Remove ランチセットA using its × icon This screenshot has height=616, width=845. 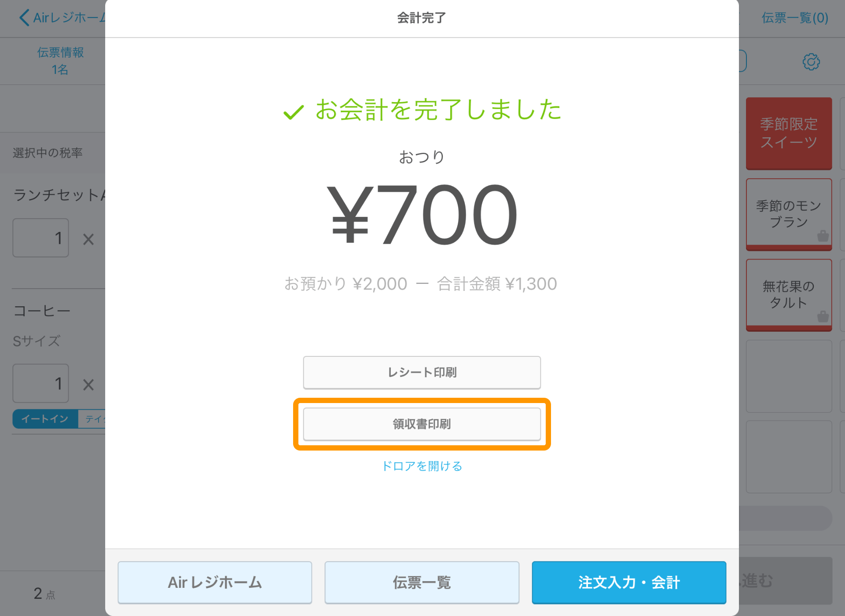point(88,239)
